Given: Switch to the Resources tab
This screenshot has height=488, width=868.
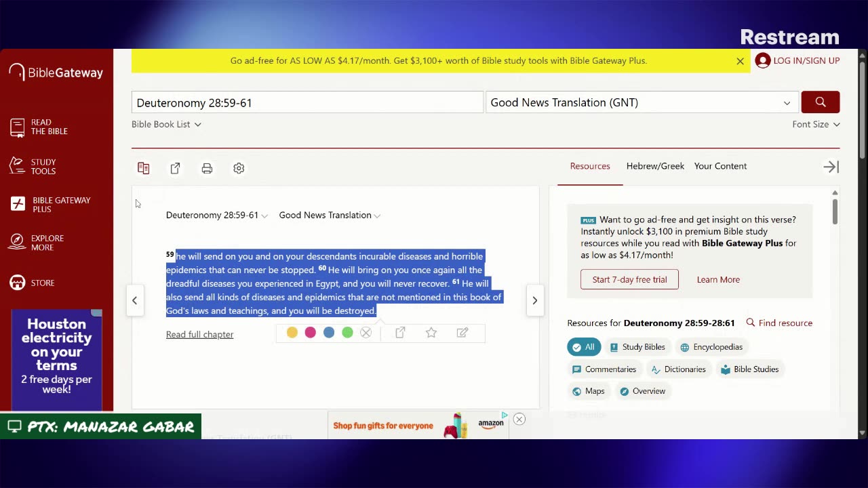Looking at the screenshot, I should tap(590, 166).
